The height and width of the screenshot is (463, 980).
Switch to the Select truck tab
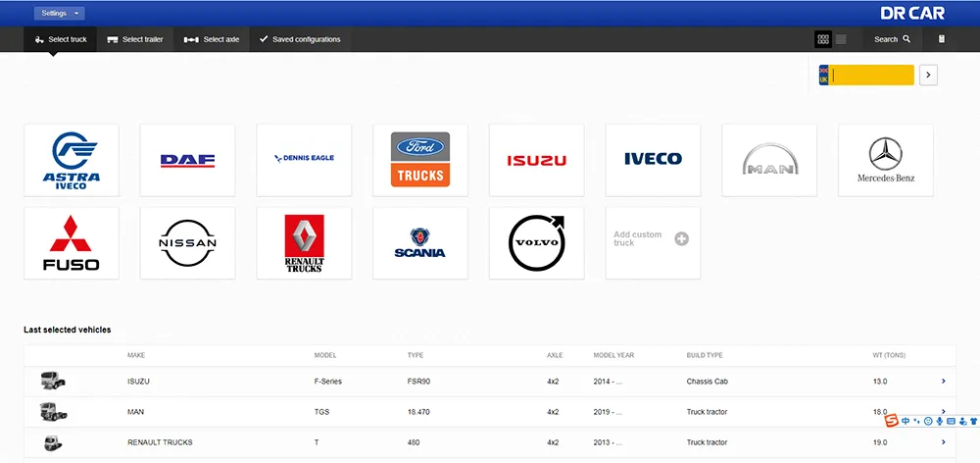tap(60, 39)
